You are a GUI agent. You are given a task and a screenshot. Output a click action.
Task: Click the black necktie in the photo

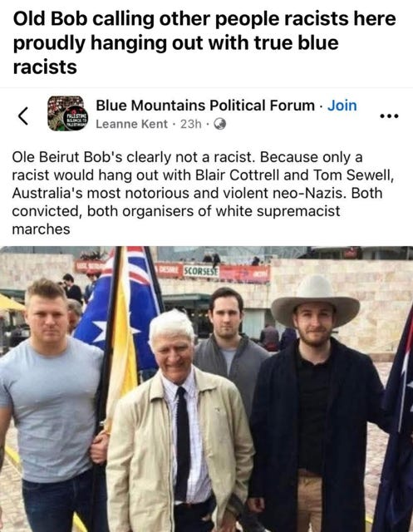[x=183, y=445]
